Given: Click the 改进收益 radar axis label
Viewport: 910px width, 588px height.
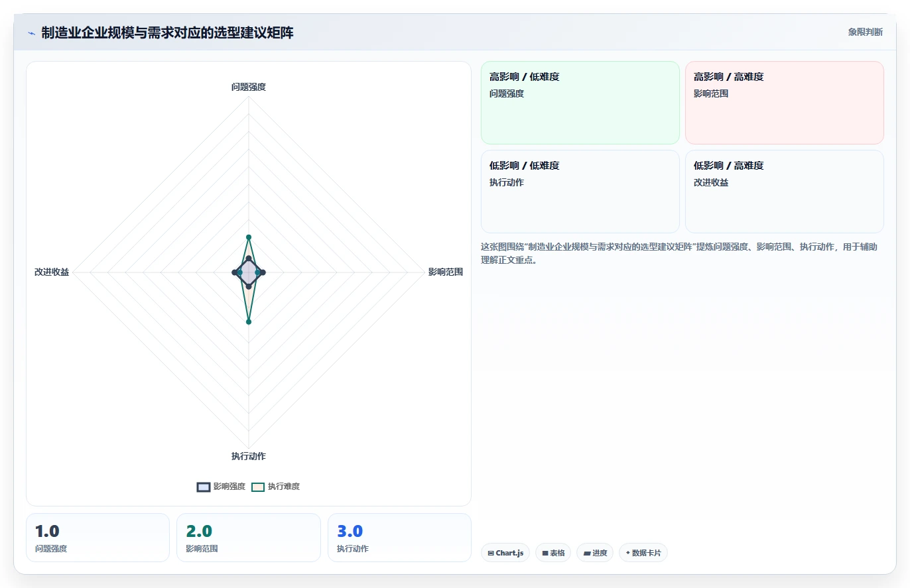Looking at the screenshot, I should click(52, 272).
